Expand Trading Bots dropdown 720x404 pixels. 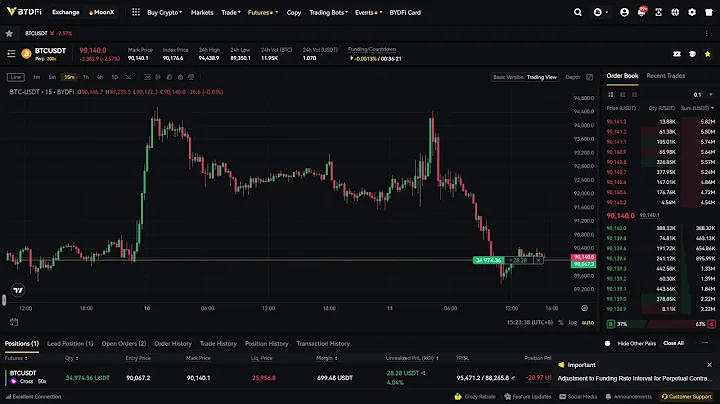[328, 12]
